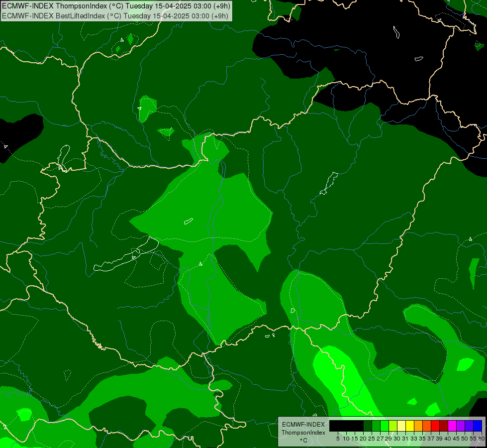Click the magenta 40–45 legend swatch
Screen dimensions: 487x448
[x=452, y=426]
